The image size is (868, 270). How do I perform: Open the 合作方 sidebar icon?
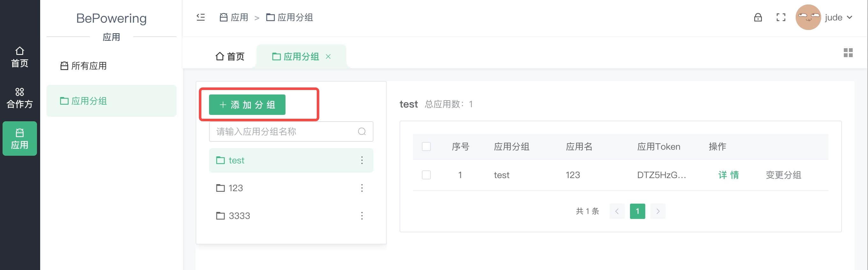(x=19, y=98)
